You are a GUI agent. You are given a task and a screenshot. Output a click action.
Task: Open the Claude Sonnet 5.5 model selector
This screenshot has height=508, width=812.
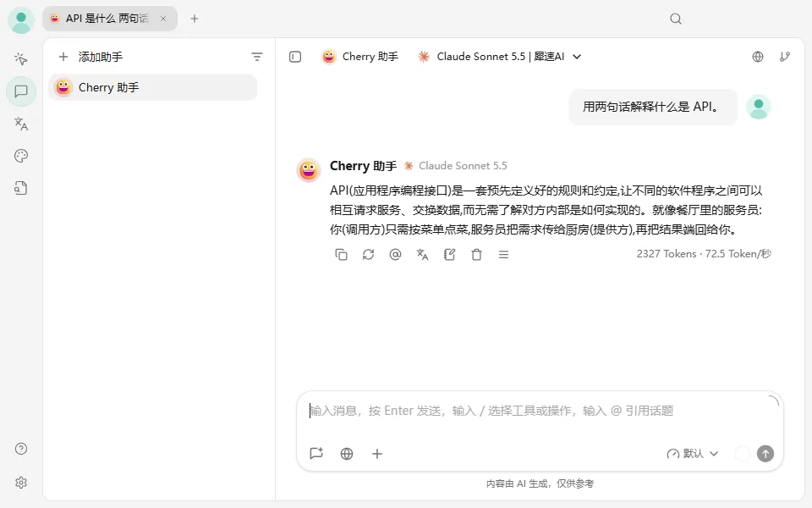coord(500,57)
